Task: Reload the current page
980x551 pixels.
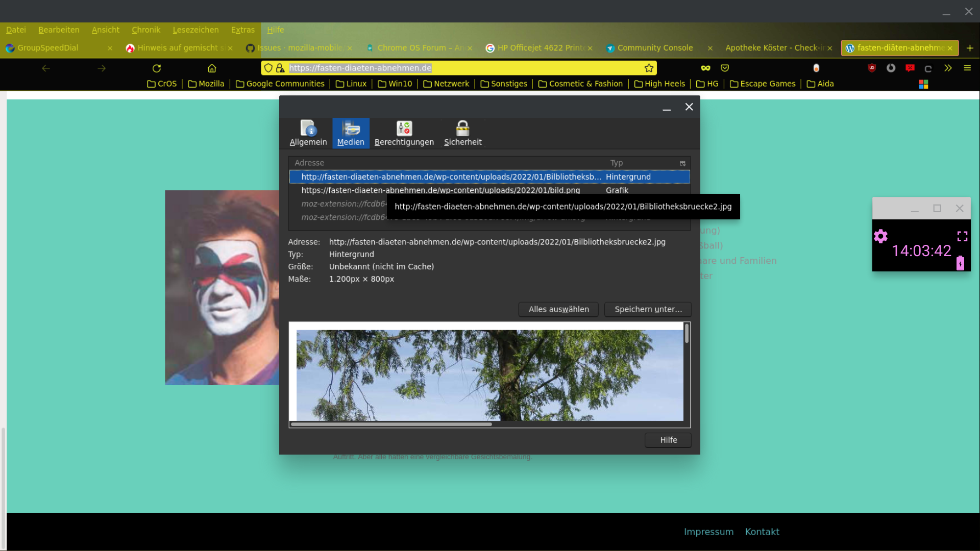Action: [x=157, y=68]
